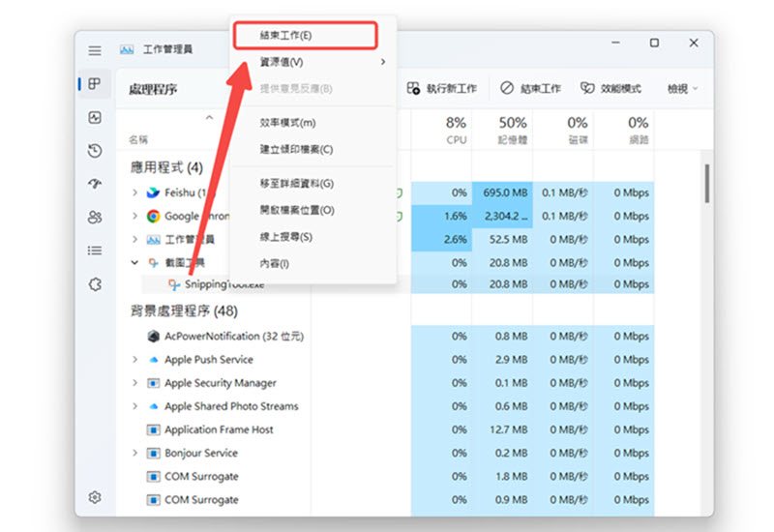This screenshot has height=532, width=774.
Task: Expand the Bonjour Service group
Action: point(134,453)
